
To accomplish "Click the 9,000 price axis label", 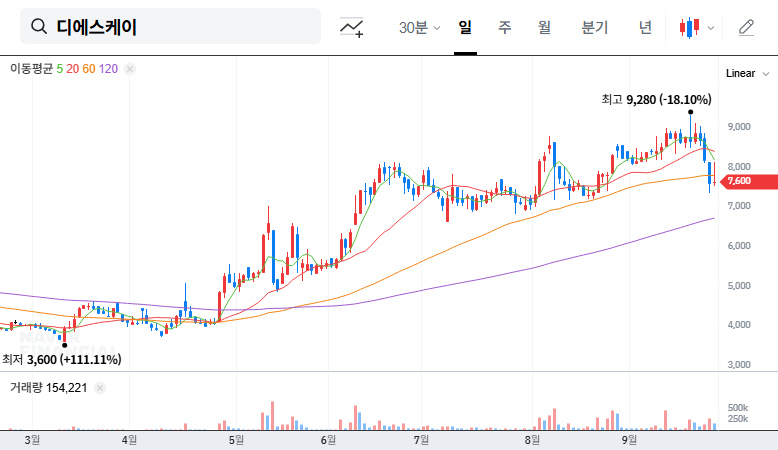I will [739, 127].
